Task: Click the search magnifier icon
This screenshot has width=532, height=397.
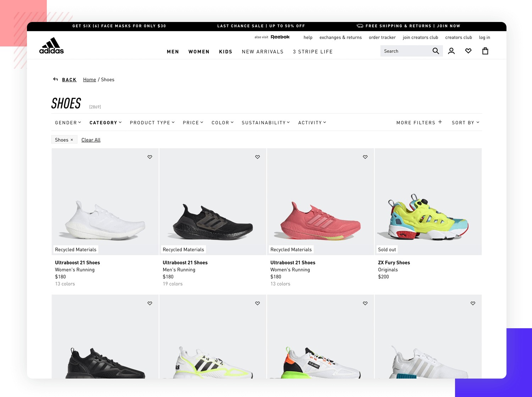Action: [x=436, y=51]
